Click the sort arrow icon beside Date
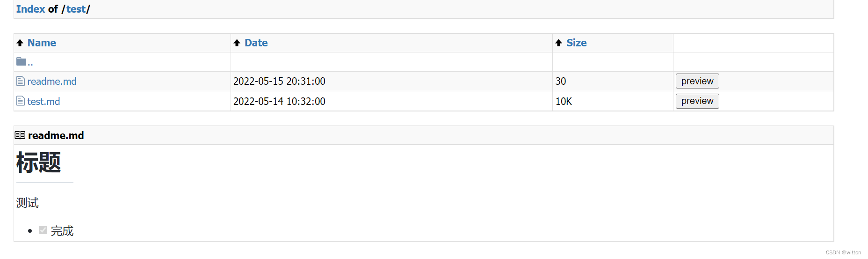The height and width of the screenshot is (259, 868). point(237,43)
